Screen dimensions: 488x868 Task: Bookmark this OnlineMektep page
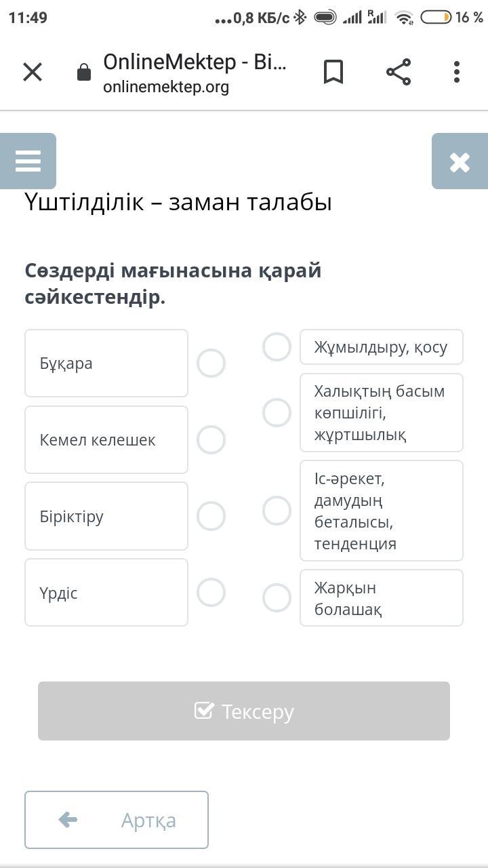pyautogui.click(x=333, y=72)
